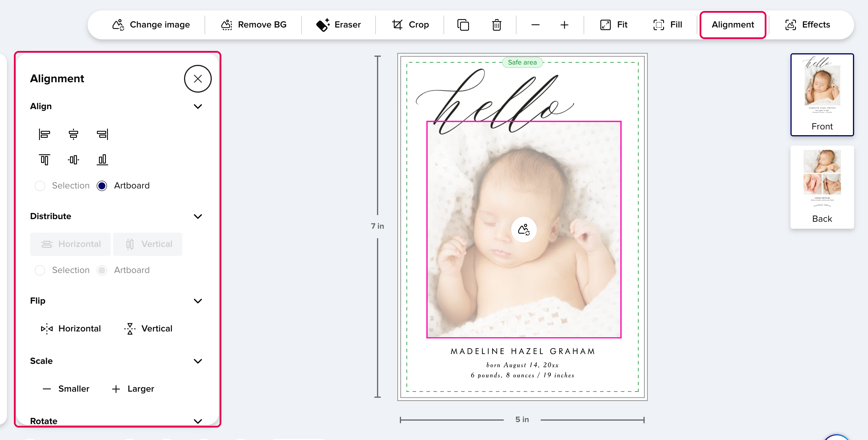Apply Fit to image
This screenshot has height=440, width=868.
(x=613, y=25)
